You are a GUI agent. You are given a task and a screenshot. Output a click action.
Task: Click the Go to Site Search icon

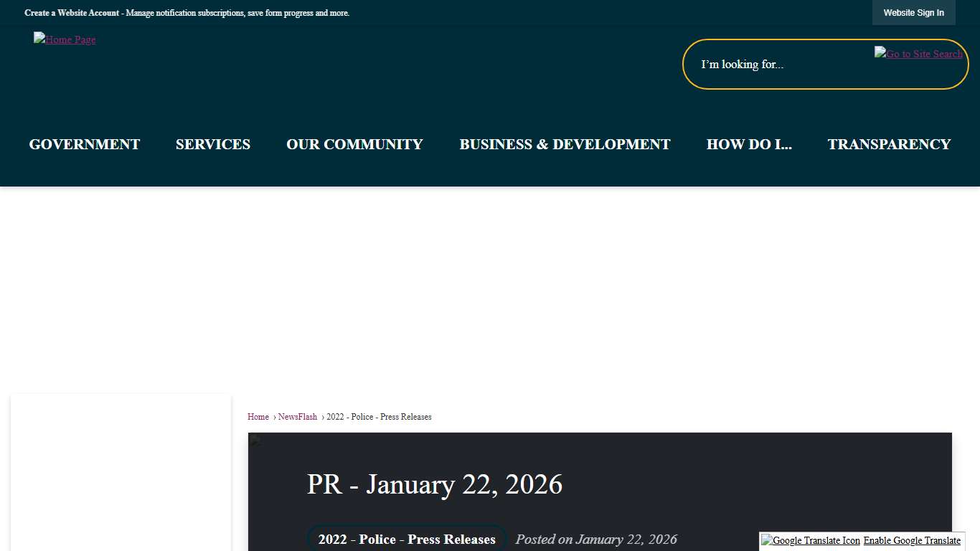(x=918, y=54)
